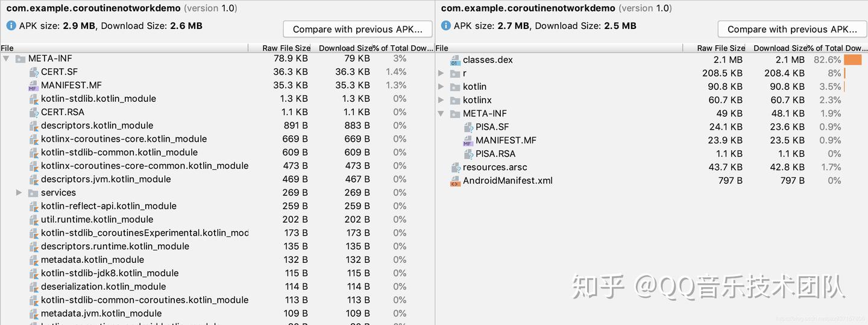Expand the r folder
Image resolution: width=868 pixels, height=325 pixels.
pyautogui.click(x=441, y=74)
